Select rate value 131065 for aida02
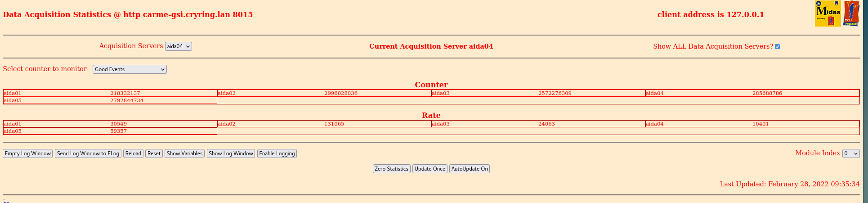This screenshot has height=203, width=868. (334, 124)
